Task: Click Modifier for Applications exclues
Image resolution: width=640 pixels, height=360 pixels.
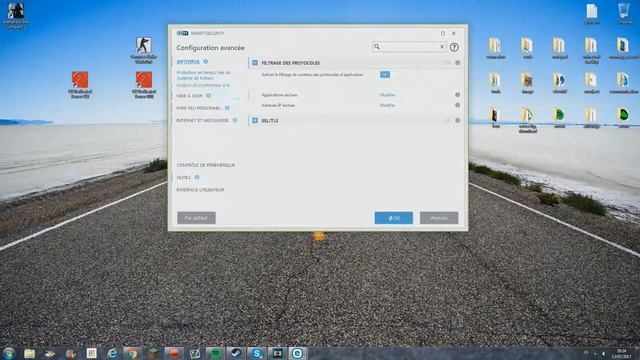Action: click(x=387, y=95)
